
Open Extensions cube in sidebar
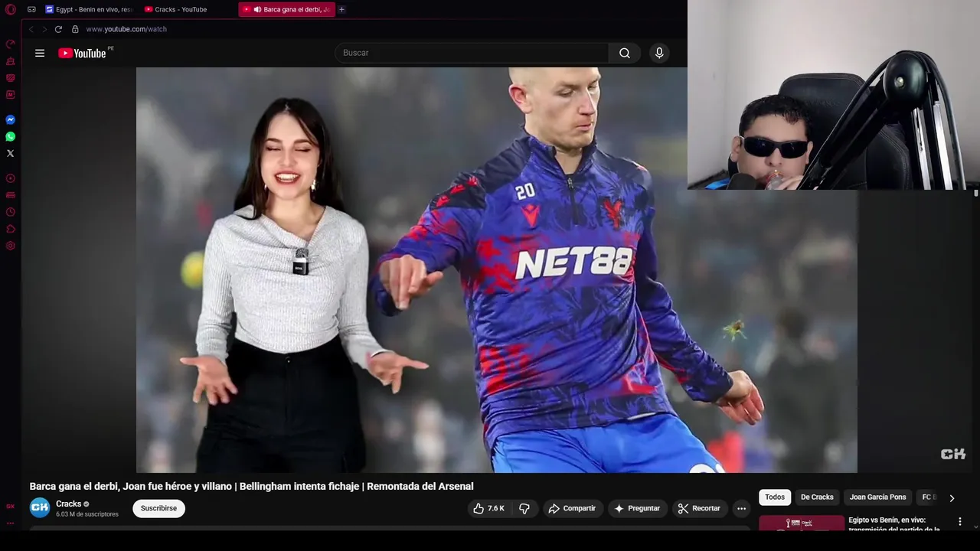pyautogui.click(x=10, y=229)
